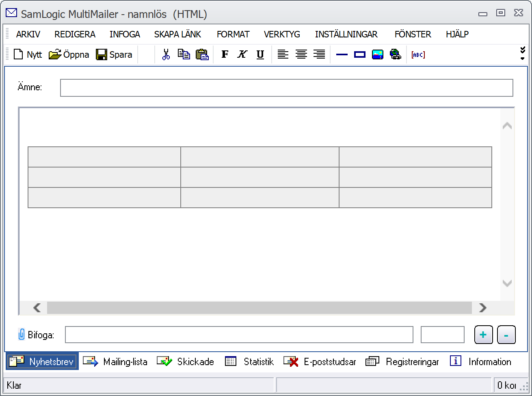Switch to Nyhetsbrev tab

[42, 361]
